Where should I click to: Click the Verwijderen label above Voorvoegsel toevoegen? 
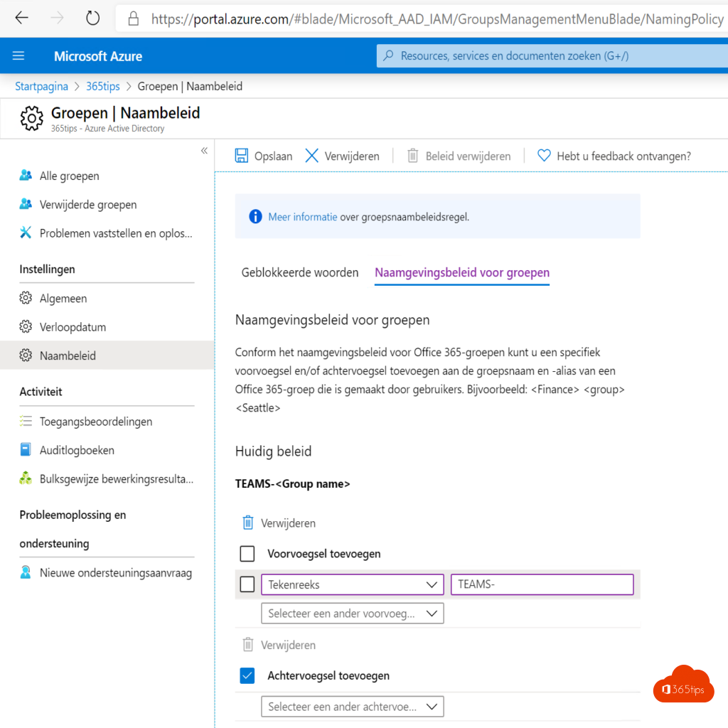[288, 523]
